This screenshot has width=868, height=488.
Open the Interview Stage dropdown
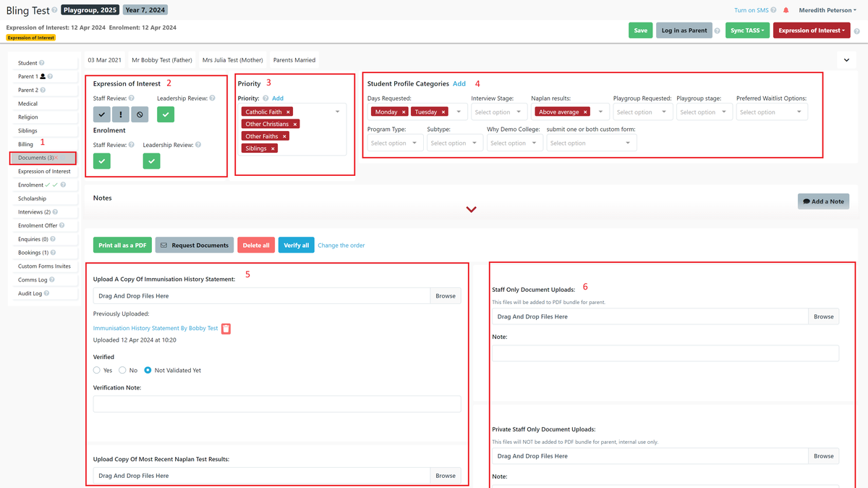point(498,112)
